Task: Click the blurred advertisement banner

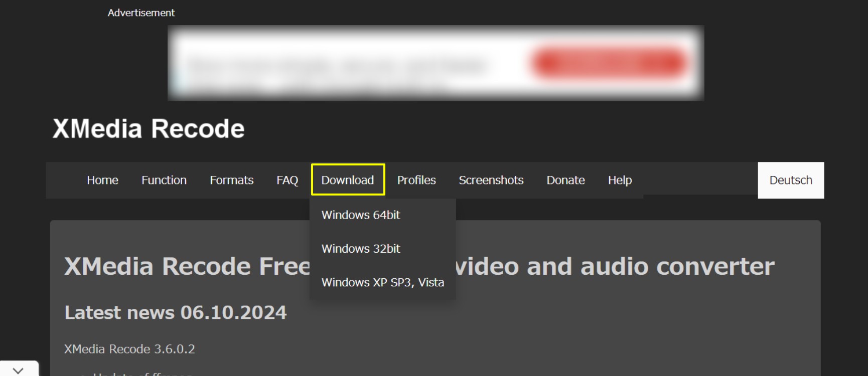Action: (x=436, y=63)
